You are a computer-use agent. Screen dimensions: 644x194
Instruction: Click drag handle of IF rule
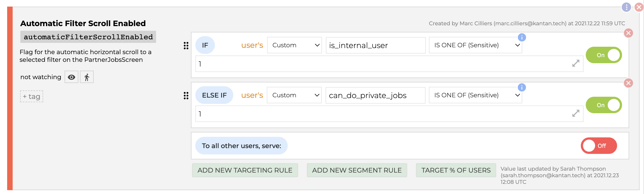coord(186,46)
